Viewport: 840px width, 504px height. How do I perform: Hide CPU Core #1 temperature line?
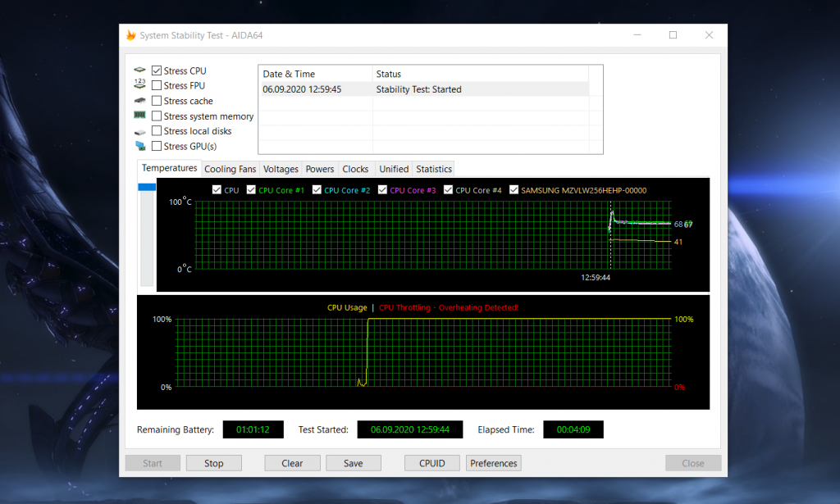point(251,189)
